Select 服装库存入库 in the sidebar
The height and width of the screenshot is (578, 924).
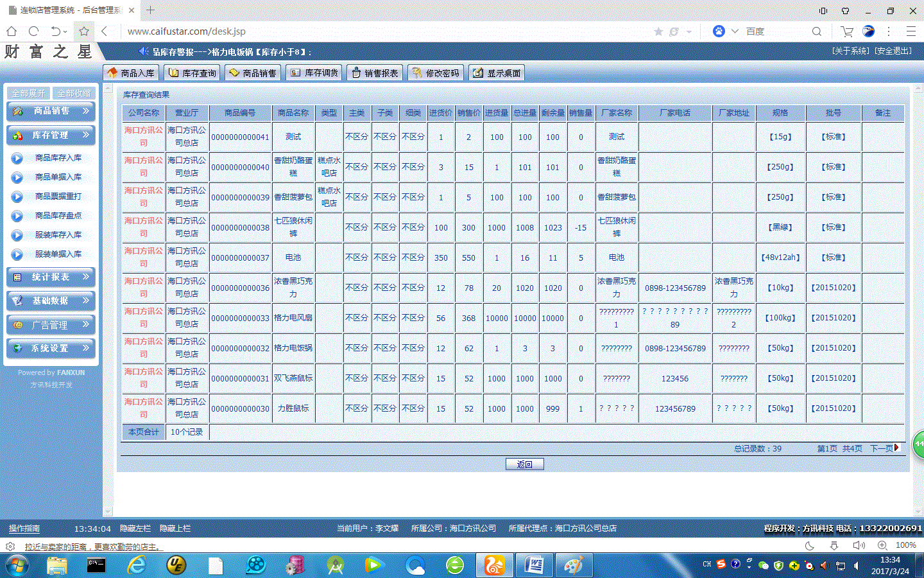pyautogui.click(x=58, y=235)
